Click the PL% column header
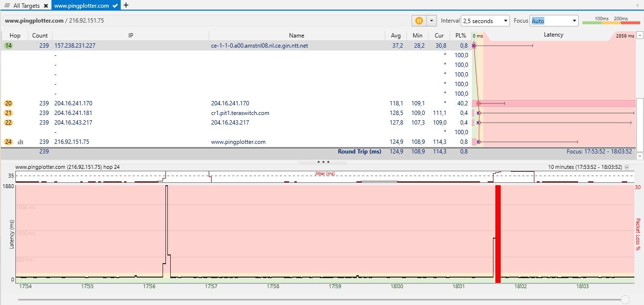The image size is (644, 305). (460, 35)
